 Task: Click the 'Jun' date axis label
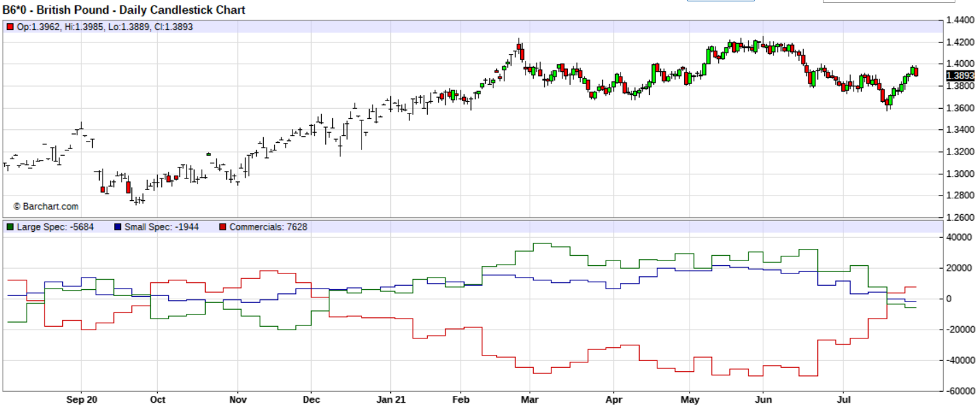tap(763, 400)
